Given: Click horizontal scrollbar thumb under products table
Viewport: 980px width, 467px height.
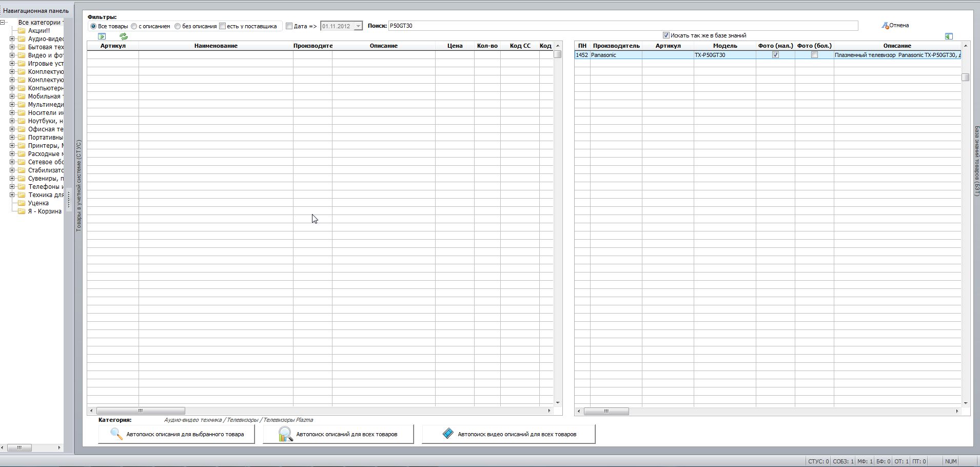Looking at the screenshot, I should [x=141, y=411].
